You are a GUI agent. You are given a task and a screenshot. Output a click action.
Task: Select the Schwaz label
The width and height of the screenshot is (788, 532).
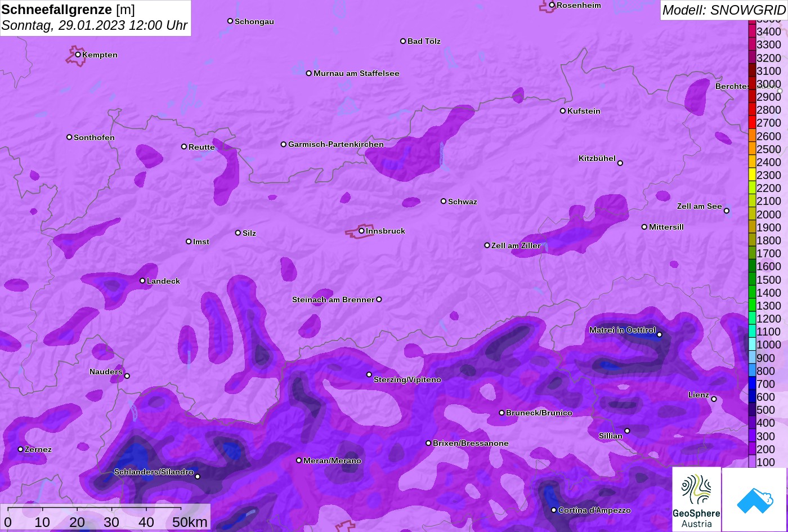463,202
